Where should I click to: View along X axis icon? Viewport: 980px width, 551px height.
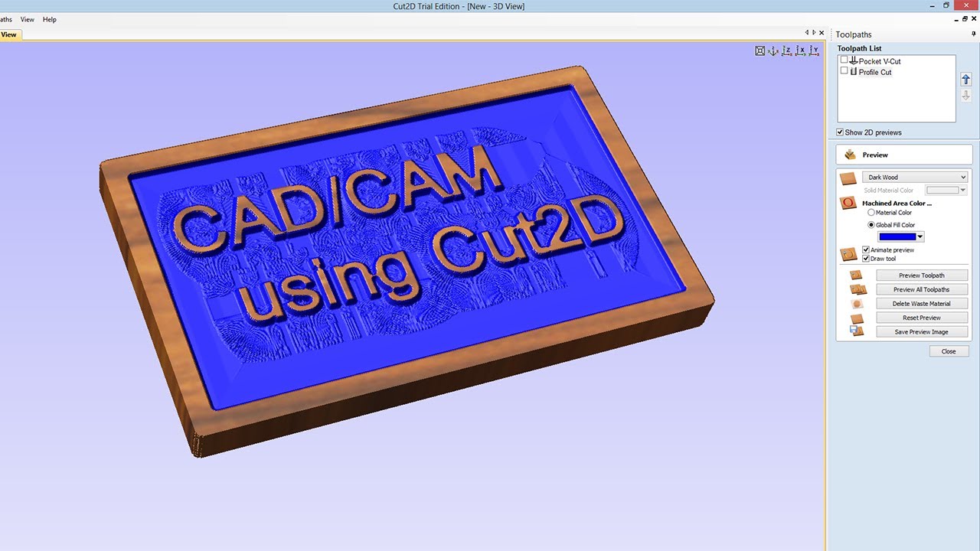tap(800, 51)
